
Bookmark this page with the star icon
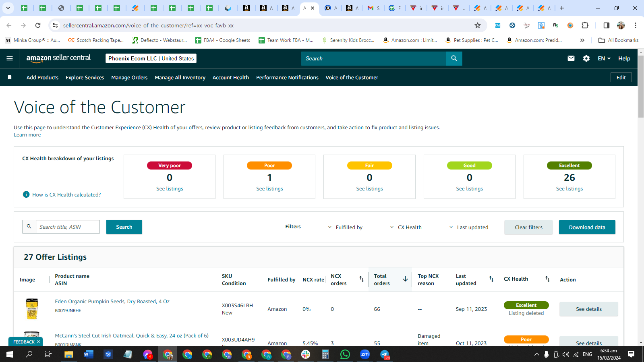click(x=478, y=25)
